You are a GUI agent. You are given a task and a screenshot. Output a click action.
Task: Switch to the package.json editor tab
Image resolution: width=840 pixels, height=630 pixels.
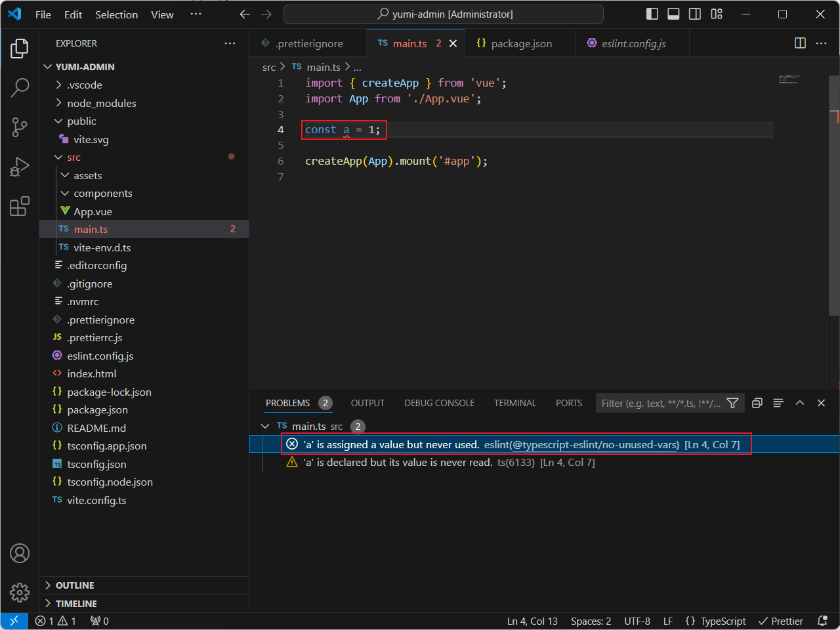pos(521,43)
